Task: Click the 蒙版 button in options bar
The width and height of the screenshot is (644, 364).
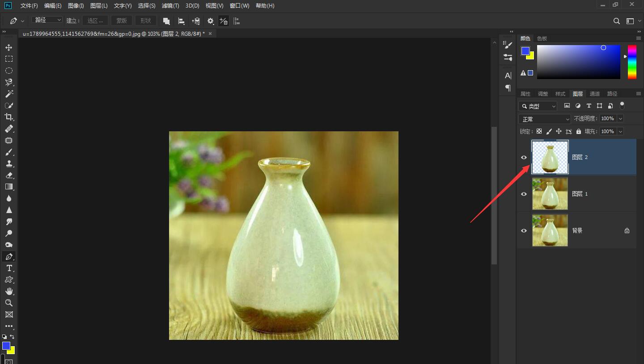Action: tap(122, 21)
